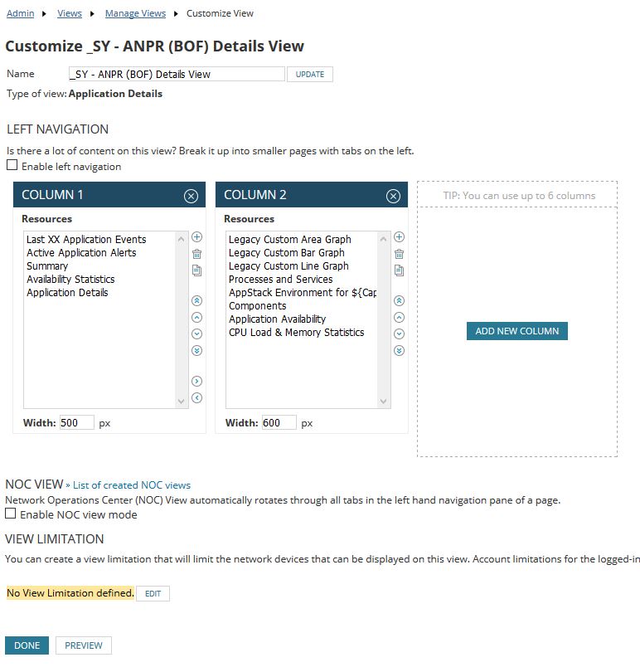Open the Admin breadcrumb link

coord(20,13)
